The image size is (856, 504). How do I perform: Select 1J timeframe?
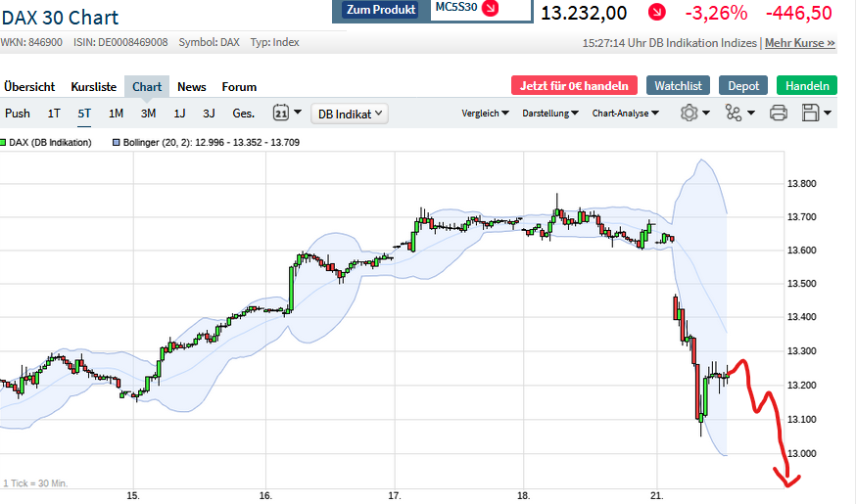tap(179, 114)
